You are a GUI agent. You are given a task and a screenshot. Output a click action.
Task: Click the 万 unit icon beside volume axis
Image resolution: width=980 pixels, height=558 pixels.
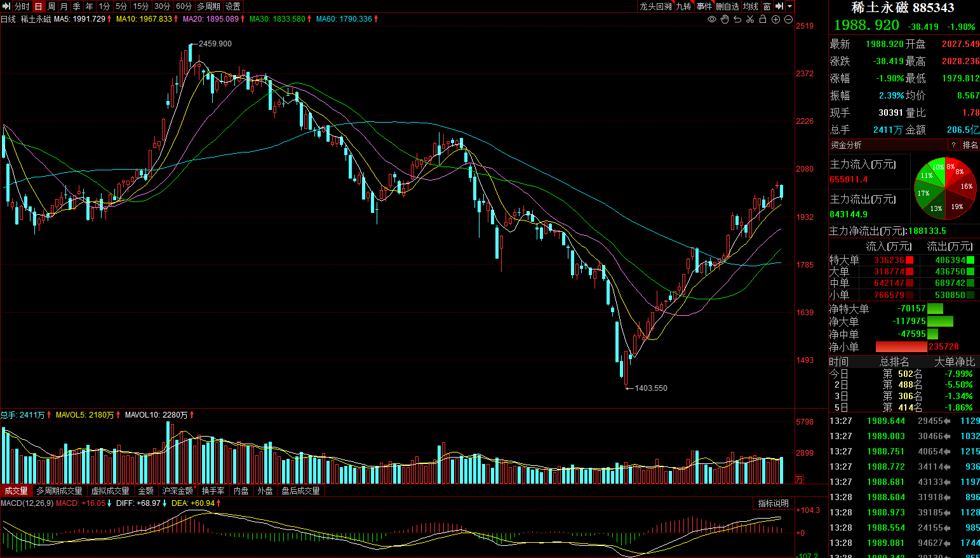coord(799,479)
